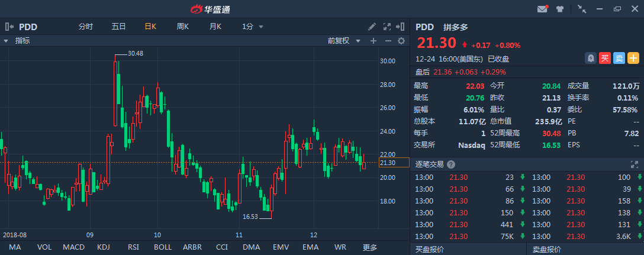The image size is (644, 255).
Task: Click the 华盛通 app logo
Action: pos(210,9)
